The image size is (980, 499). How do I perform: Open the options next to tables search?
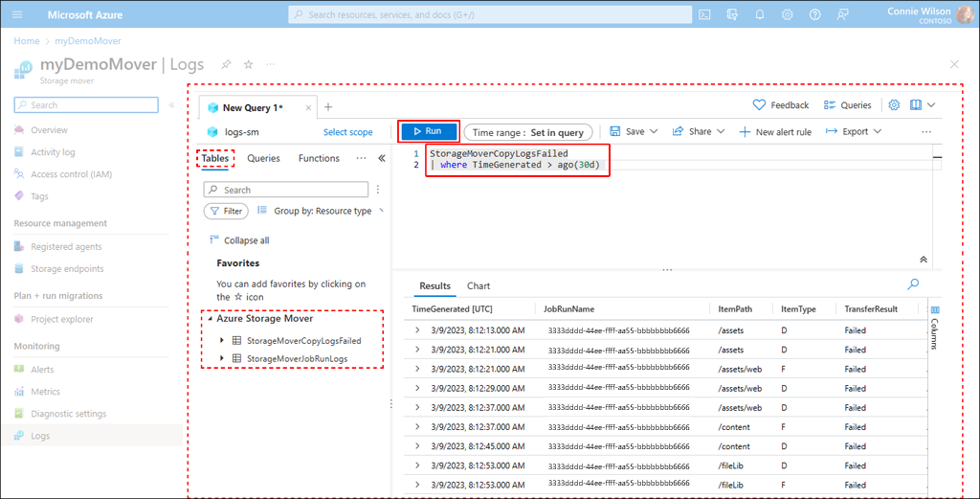tap(377, 190)
